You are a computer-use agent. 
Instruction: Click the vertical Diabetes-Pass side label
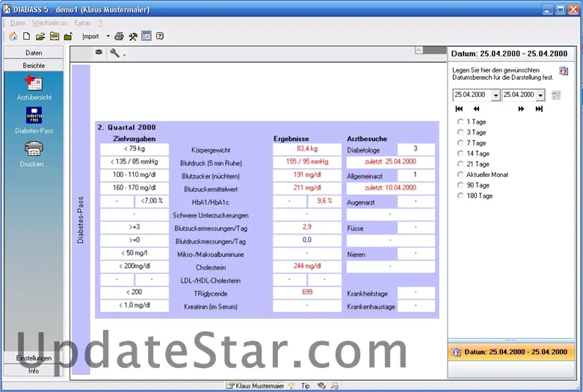point(81,220)
